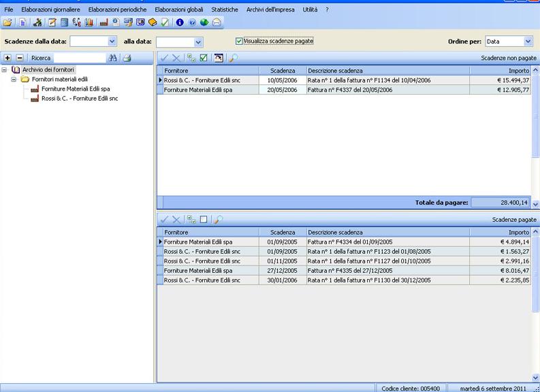
Task: Click the printer icon beside the search field
Action: (x=127, y=59)
